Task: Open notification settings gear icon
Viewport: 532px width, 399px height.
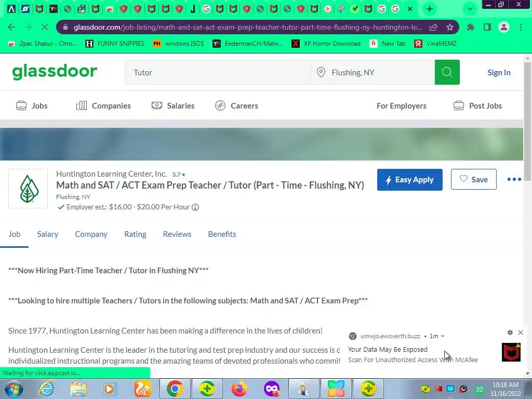Action: coord(510,332)
